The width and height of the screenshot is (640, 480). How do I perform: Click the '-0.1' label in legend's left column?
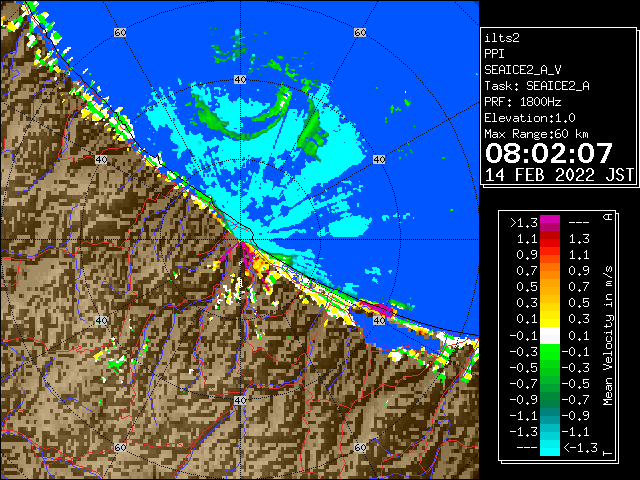tap(523, 336)
